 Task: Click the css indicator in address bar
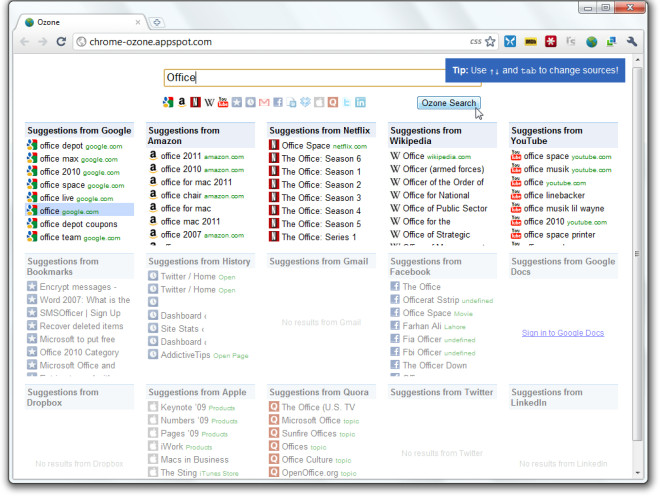tap(476, 41)
